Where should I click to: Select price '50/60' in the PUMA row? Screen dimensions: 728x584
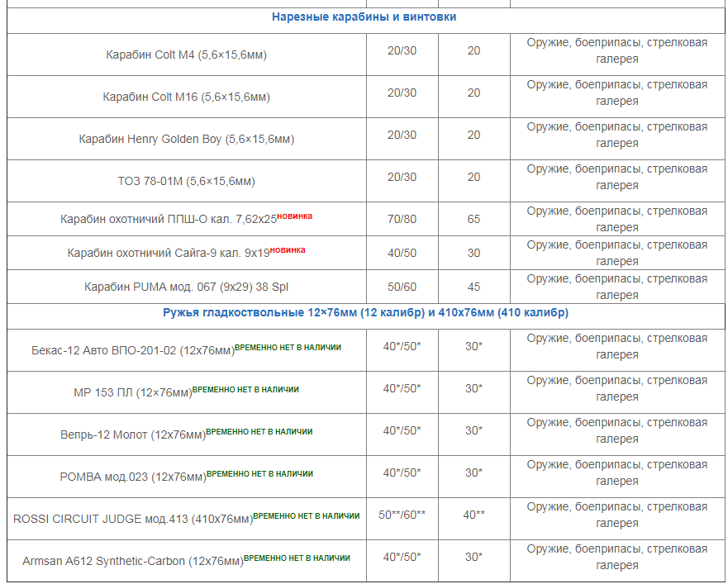tap(402, 287)
